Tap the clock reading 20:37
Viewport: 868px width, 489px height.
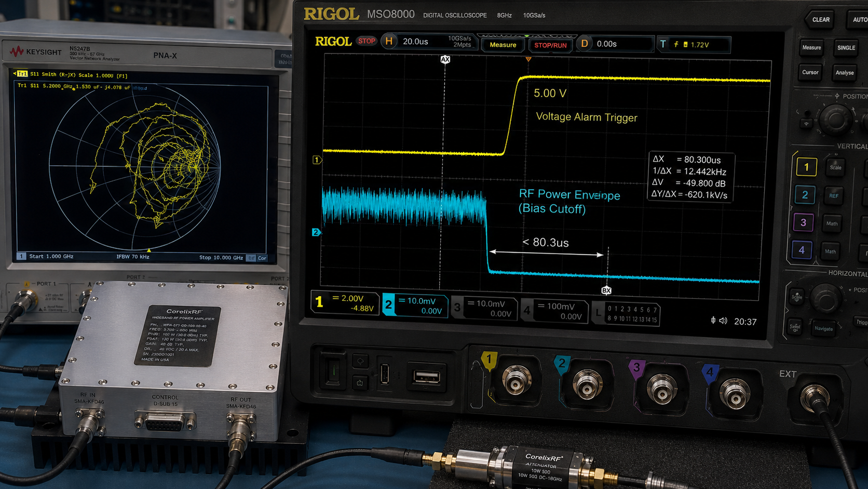pos(745,322)
